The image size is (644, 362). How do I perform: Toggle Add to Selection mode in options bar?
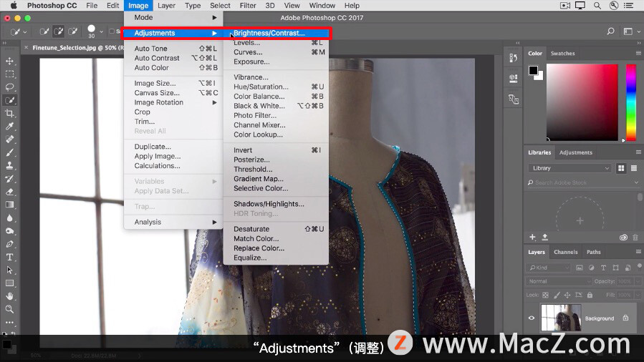(58, 31)
